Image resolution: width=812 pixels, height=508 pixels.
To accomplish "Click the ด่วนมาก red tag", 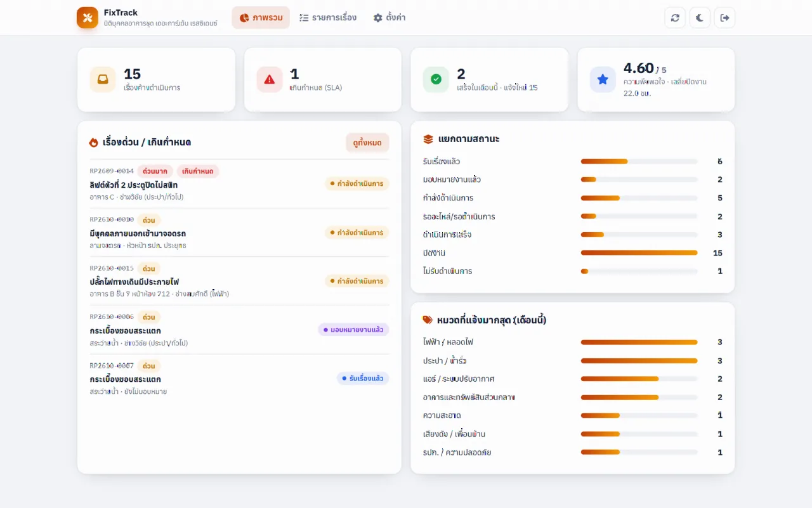I will coord(155,171).
